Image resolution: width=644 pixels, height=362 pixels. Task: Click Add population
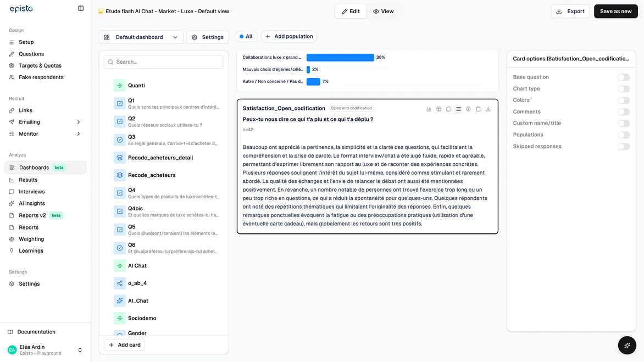coord(288,36)
